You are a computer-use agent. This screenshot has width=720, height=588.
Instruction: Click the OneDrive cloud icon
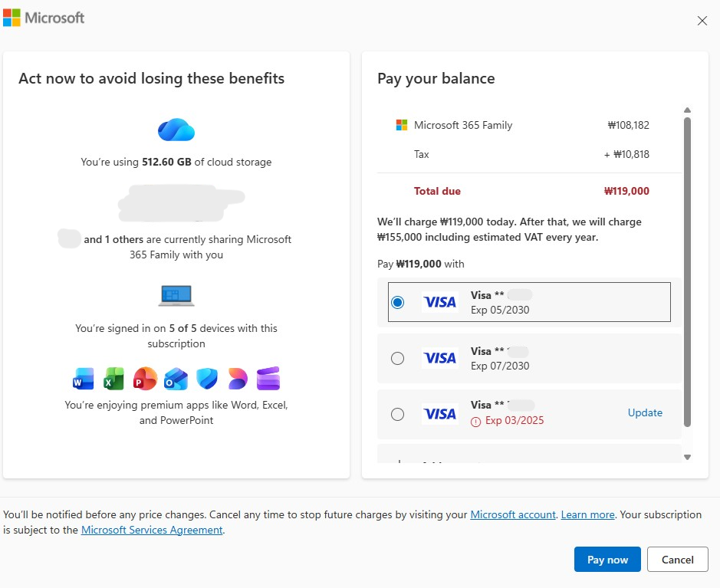[x=176, y=130]
